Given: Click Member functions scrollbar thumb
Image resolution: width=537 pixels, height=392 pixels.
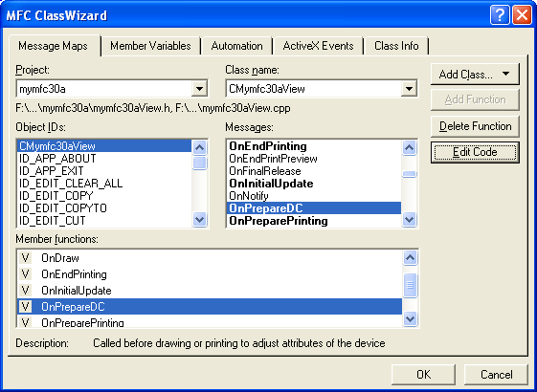Looking at the screenshot, I should click(410, 285).
